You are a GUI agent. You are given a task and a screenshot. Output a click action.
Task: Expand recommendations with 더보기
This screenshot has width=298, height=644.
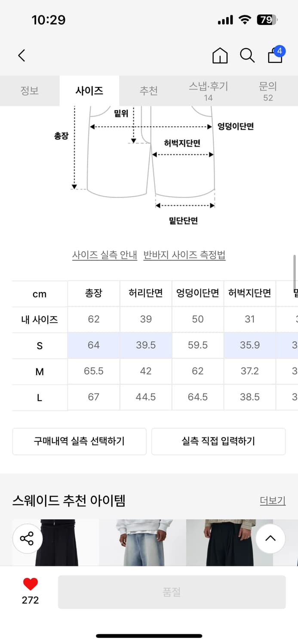click(273, 501)
